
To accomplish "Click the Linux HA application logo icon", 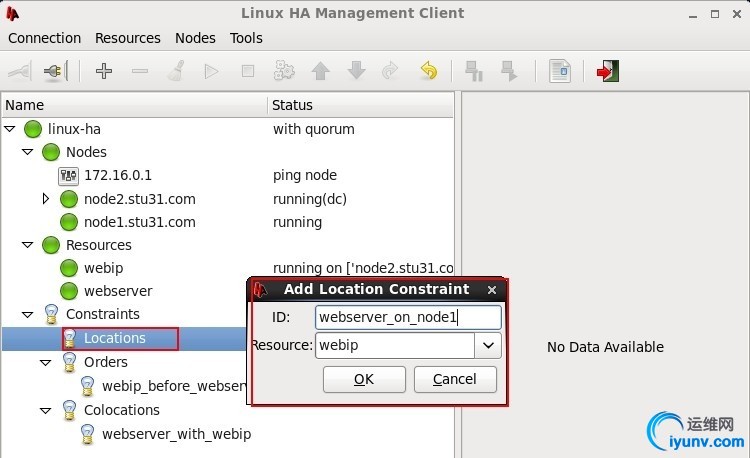I will 12,14.
